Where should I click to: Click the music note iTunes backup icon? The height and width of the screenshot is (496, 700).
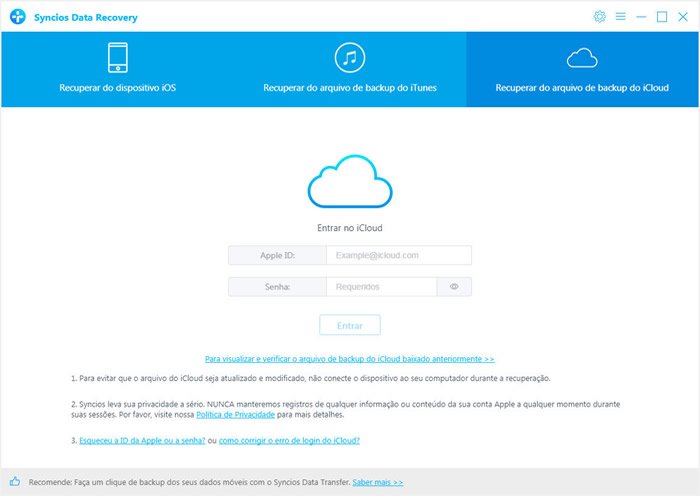(x=349, y=57)
